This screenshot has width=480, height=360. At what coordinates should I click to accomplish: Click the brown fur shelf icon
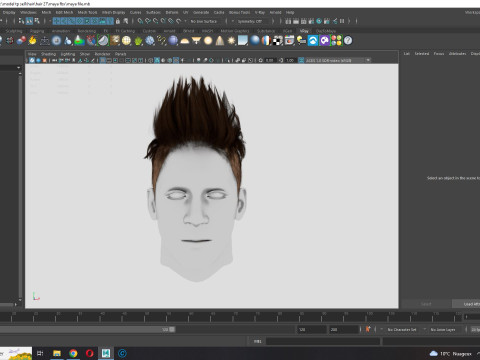tap(115, 41)
